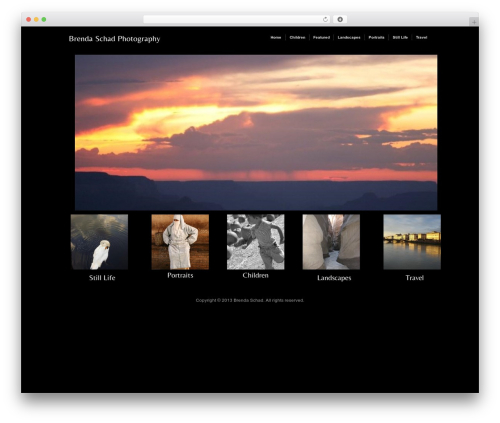Click the Children caption below thumbnail

point(256,275)
